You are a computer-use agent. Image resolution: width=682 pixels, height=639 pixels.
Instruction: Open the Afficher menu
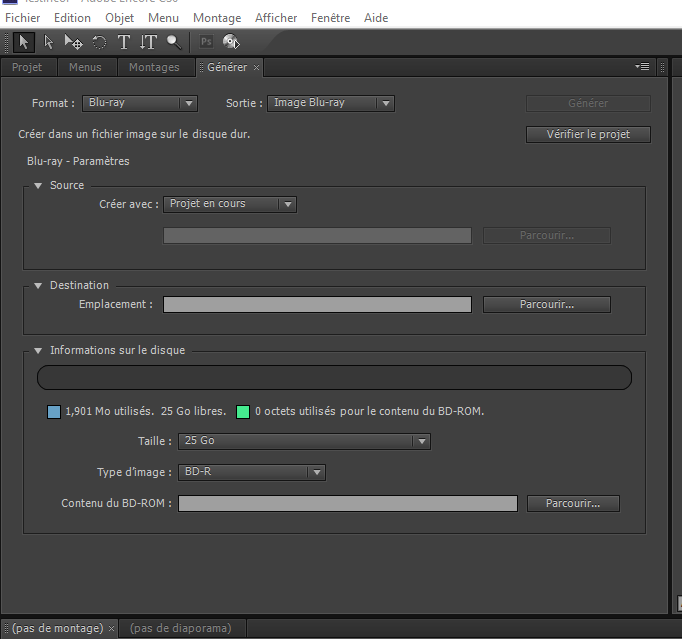point(276,18)
